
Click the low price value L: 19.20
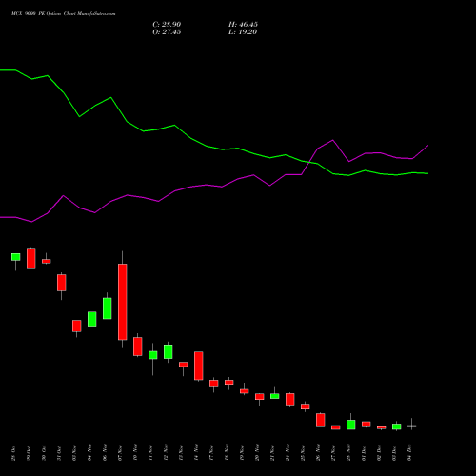click(x=243, y=32)
